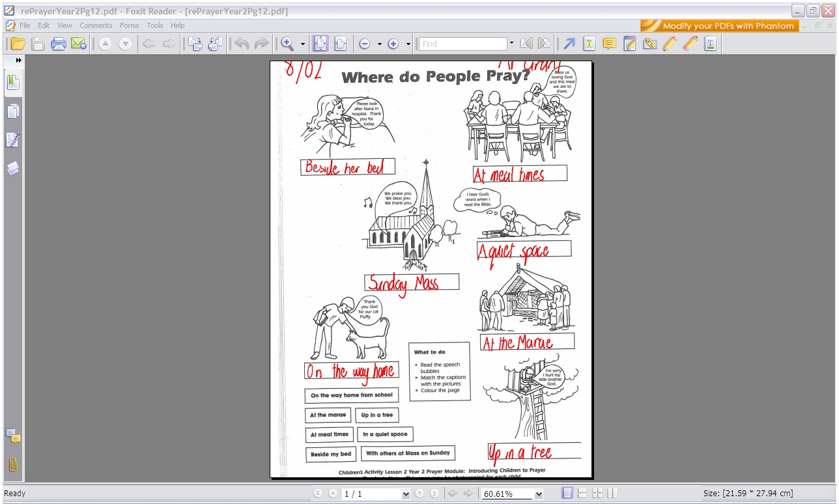The image size is (839, 504).
Task: Select the Underline text markup tool
Action: tap(710, 44)
